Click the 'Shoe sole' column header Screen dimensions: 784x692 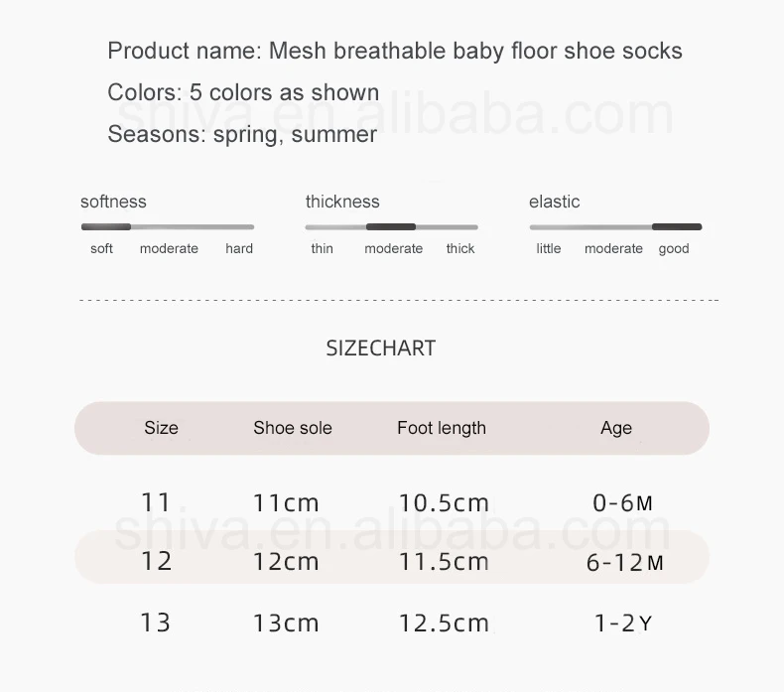click(293, 428)
